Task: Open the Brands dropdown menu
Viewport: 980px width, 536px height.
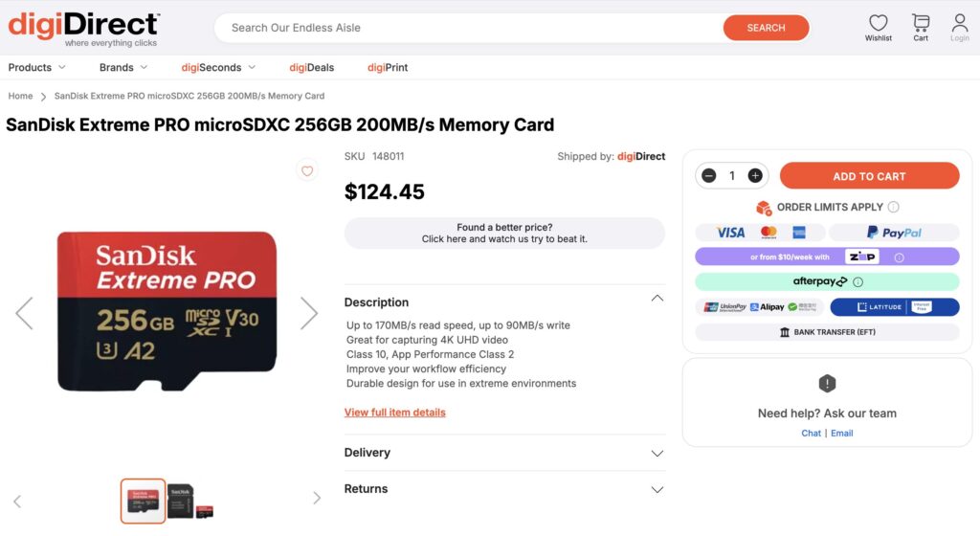Action: (x=122, y=68)
